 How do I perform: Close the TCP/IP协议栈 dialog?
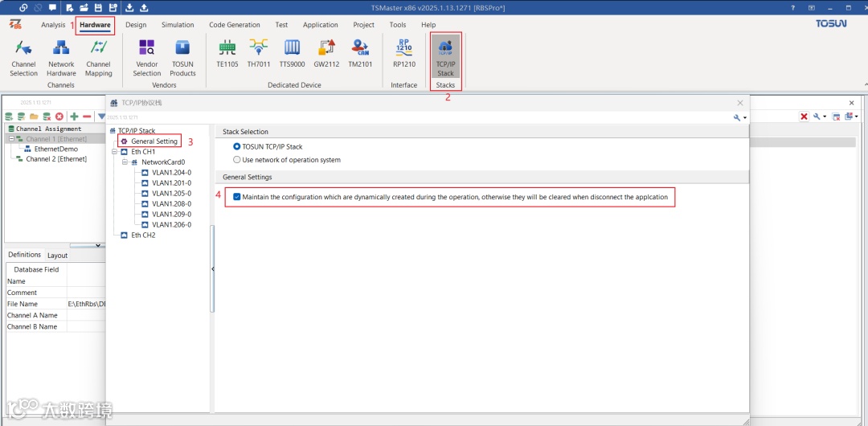tap(740, 103)
